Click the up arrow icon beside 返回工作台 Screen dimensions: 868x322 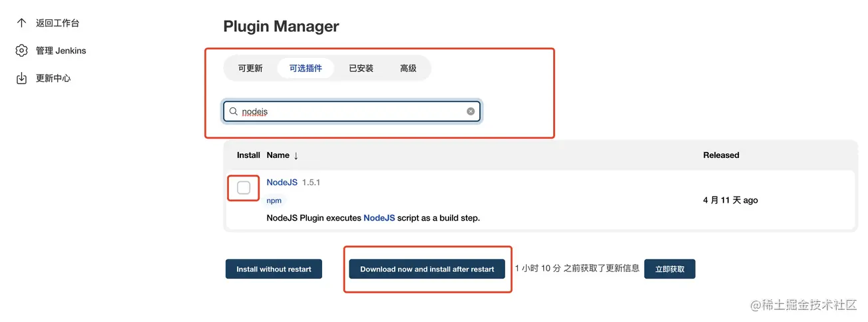coord(21,23)
